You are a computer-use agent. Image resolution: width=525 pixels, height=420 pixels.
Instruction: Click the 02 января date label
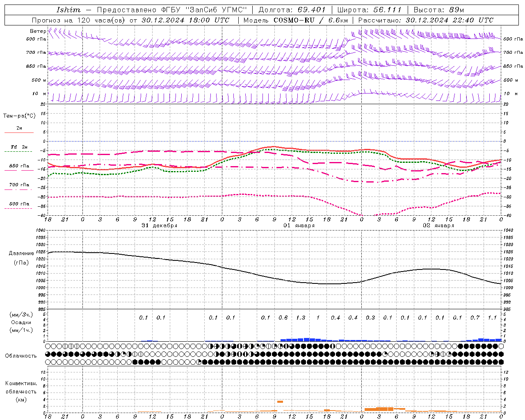(x=438, y=226)
